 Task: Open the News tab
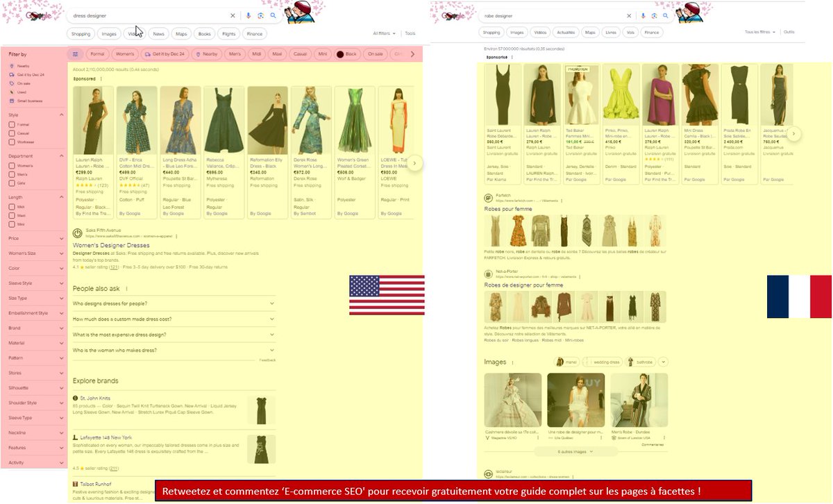click(x=159, y=33)
